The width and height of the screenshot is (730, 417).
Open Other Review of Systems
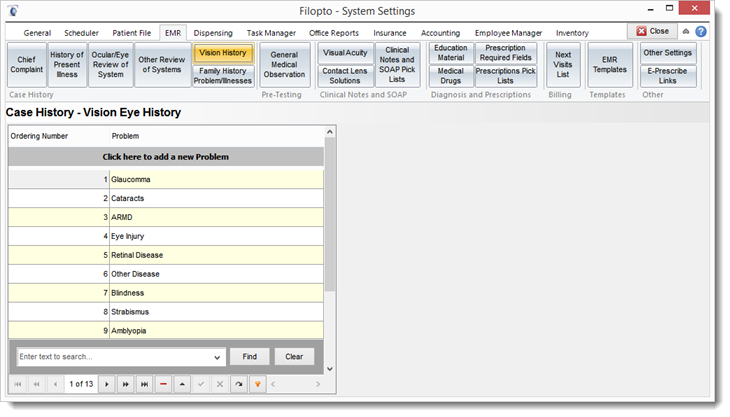[x=162, y=65]
